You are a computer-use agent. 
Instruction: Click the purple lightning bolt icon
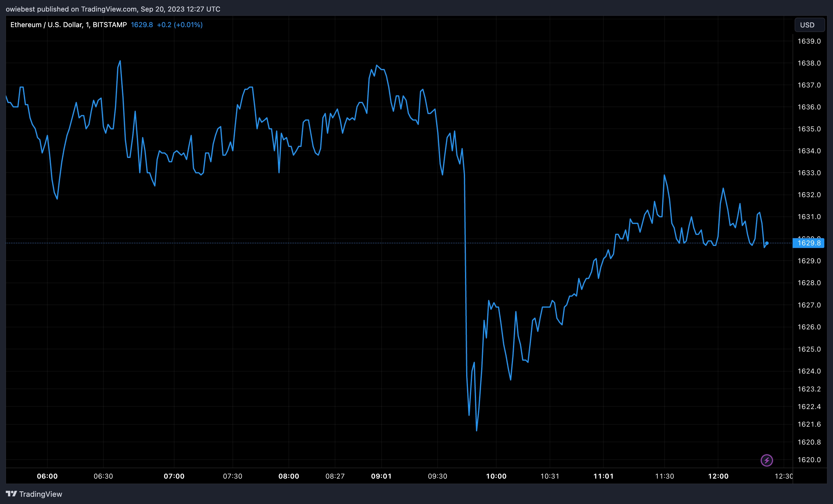(x=766, y=460)
